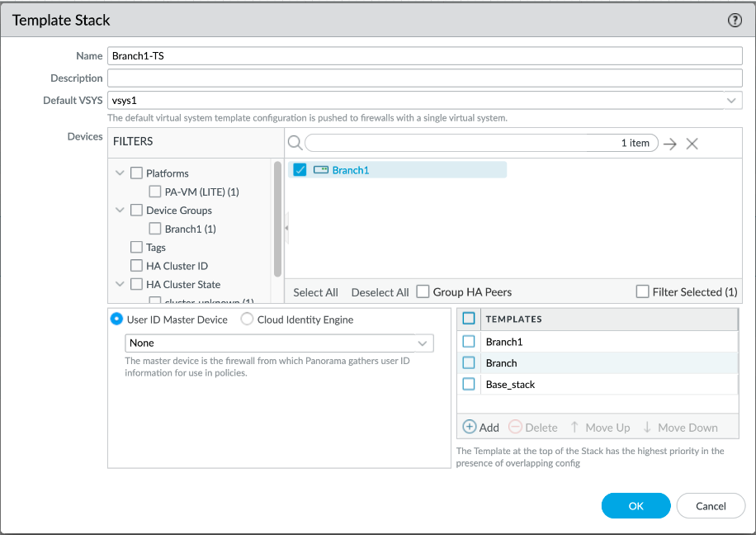Enable Group HA Peers checkbox
The height and width of the screenshot is (535, 756).
click(x=423, y=291)
